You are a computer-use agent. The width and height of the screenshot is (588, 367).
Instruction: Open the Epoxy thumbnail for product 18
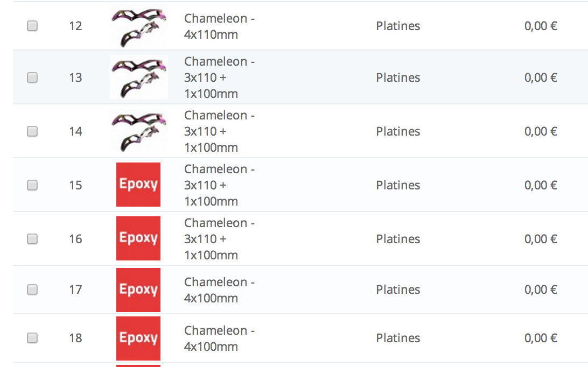138,338
